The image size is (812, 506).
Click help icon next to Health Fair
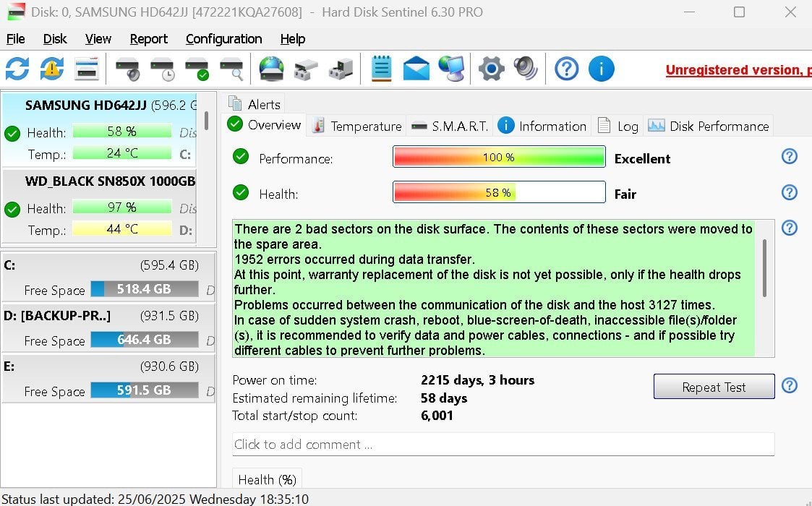[789, 192]
